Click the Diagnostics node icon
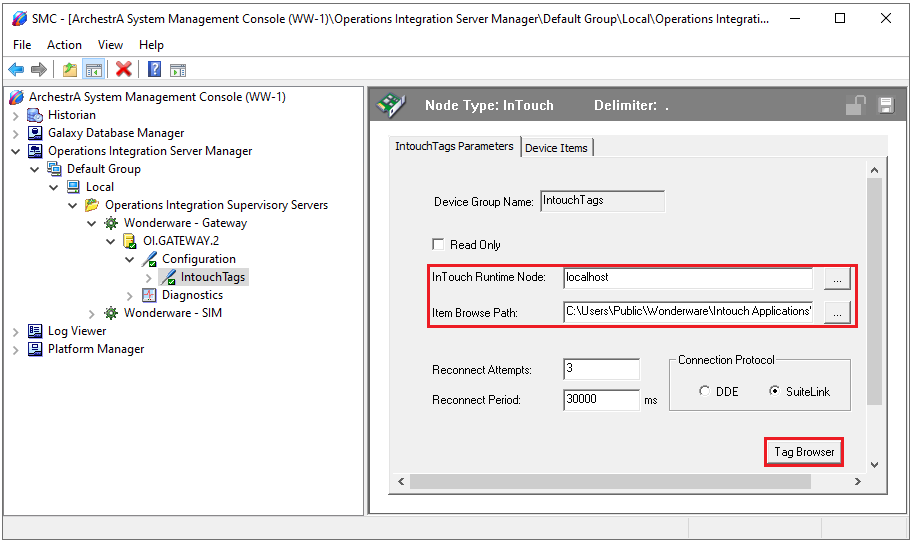 [x=149, y=295]
